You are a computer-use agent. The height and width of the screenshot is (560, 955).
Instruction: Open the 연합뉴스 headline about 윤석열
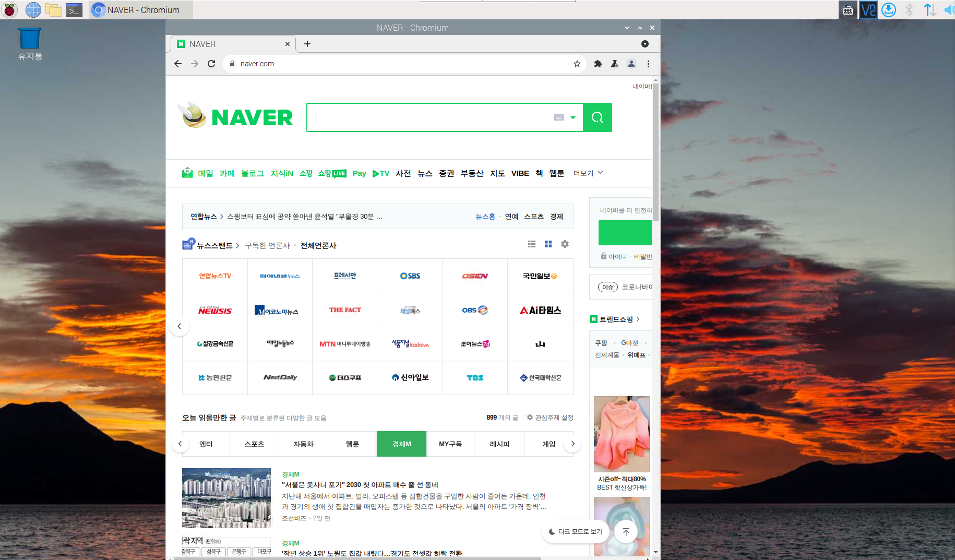[304, 217]
